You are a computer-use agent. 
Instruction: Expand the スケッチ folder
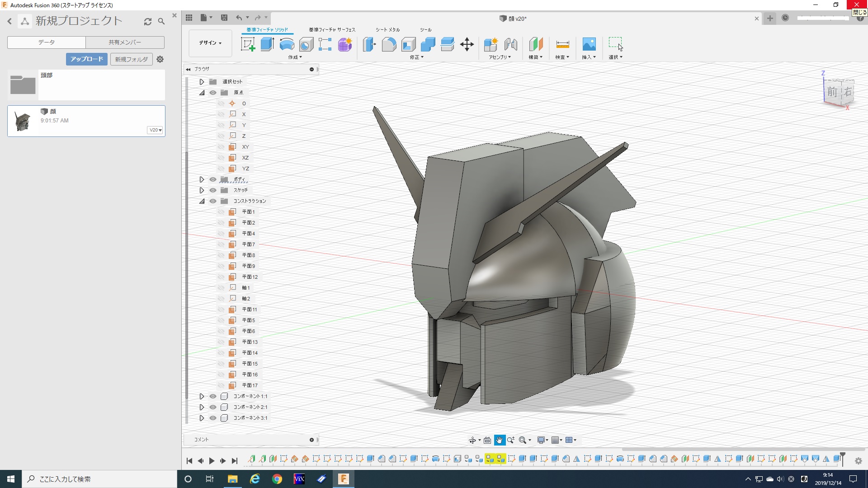202,190
